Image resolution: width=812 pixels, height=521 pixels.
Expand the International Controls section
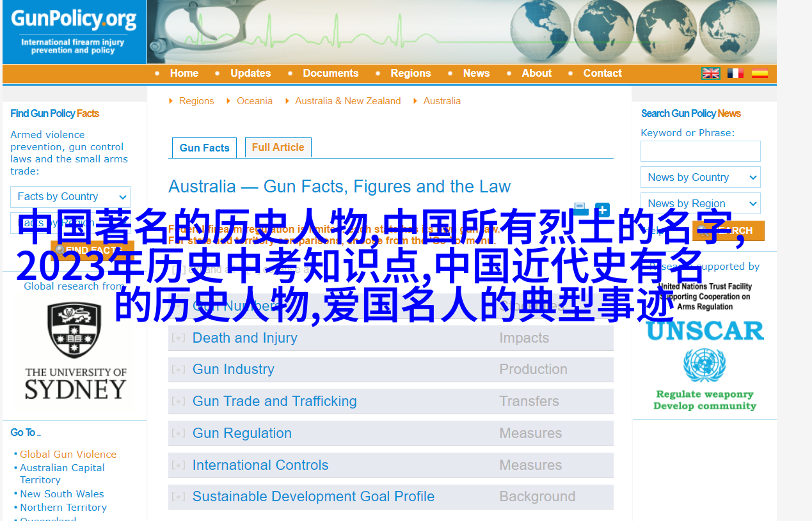(179, 465)
